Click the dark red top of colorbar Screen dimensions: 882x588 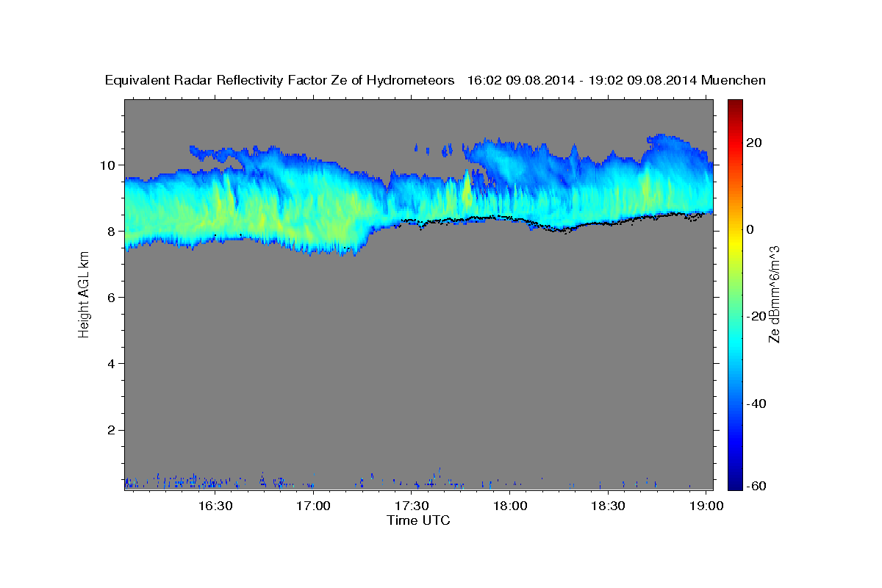tap(734, 105)
